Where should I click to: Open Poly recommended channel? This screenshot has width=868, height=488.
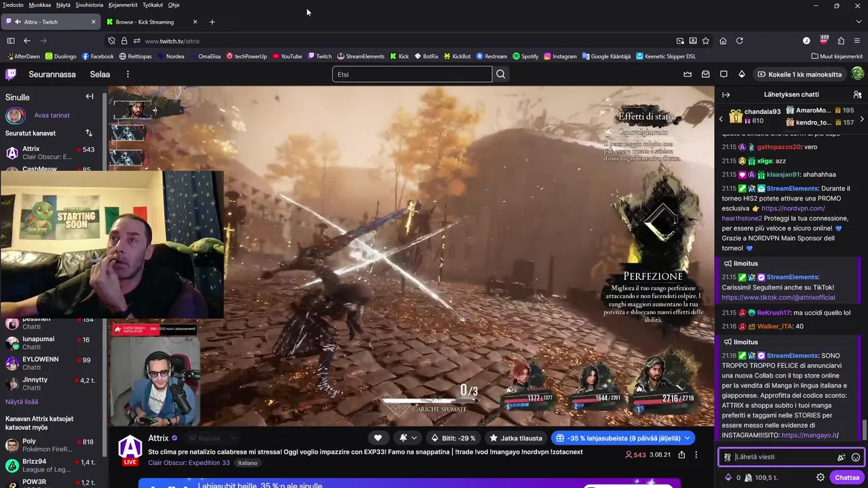point(51,445)
